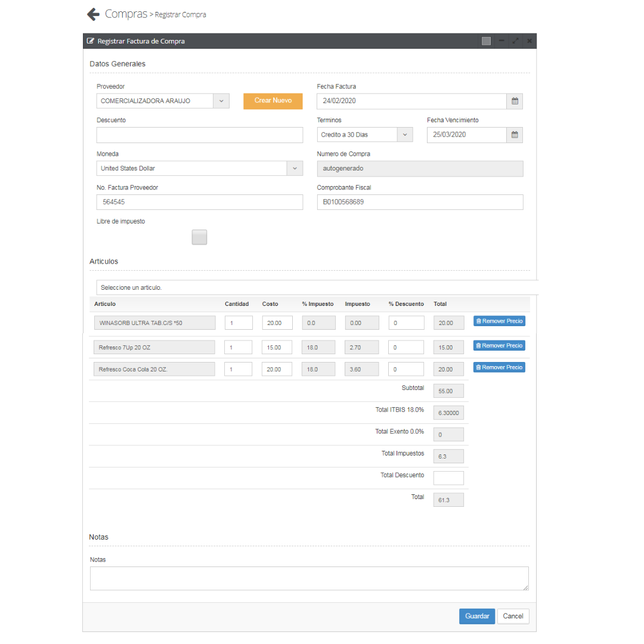Viewport: 644px width, 644px height.
Task: Save the purchase with Guardar
Action: coord(476,616)
